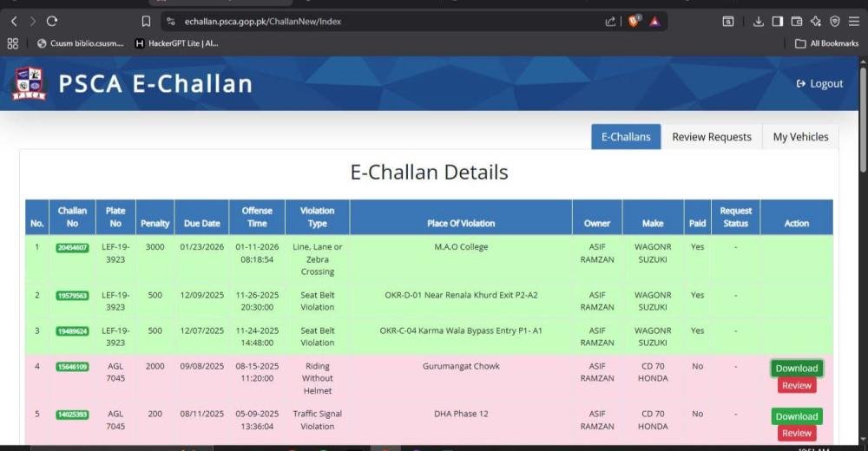The height and width of the screenshot is (451, 868).
Task: Request Review for the DHA Phase 12 challan
Action: click(796, 433)
